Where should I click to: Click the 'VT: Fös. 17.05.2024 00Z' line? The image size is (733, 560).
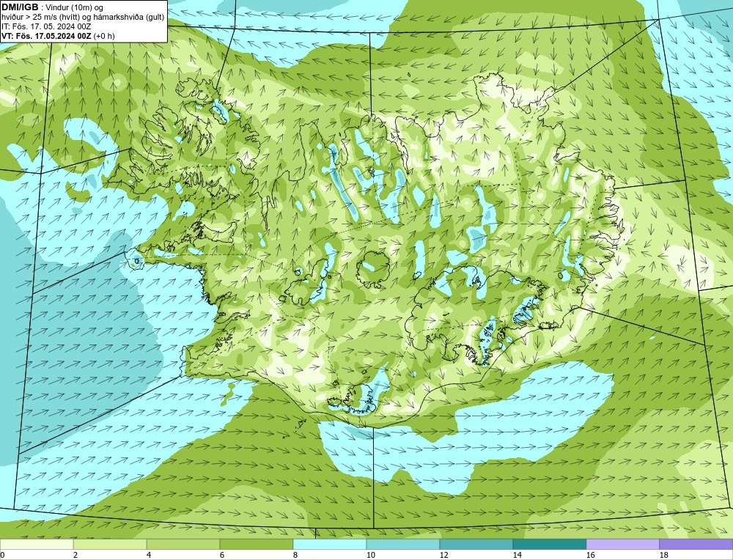click(46, 35)
